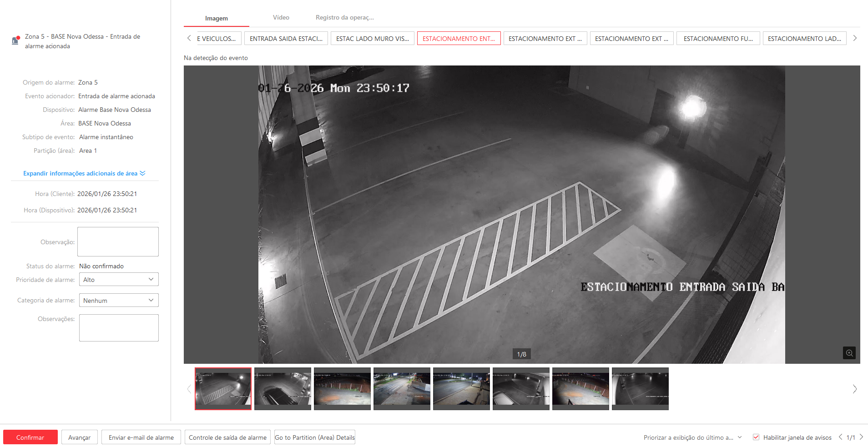Go to previous thumbnails page arrow

pyautogui.click(x=189, y=389)
